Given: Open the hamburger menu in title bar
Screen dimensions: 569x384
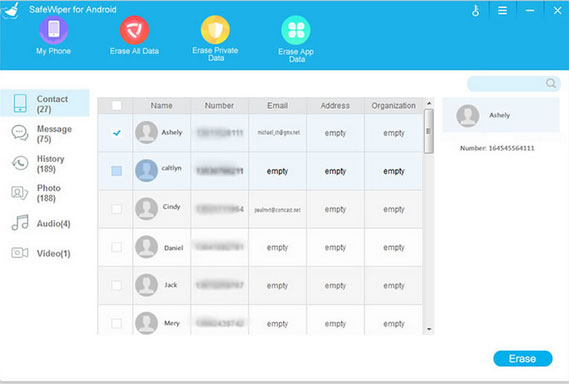Looking at the screenshot, I should pos(503,11).
